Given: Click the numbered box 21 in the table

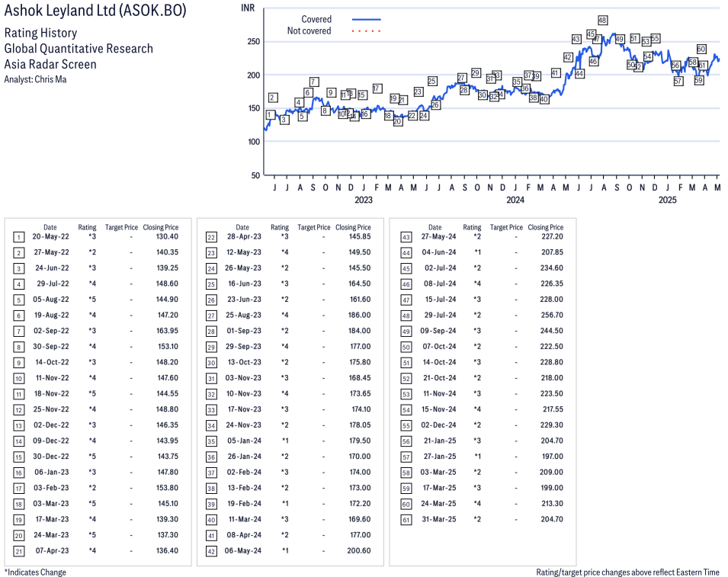Looking at the screenshot, I should click(18, 552).
